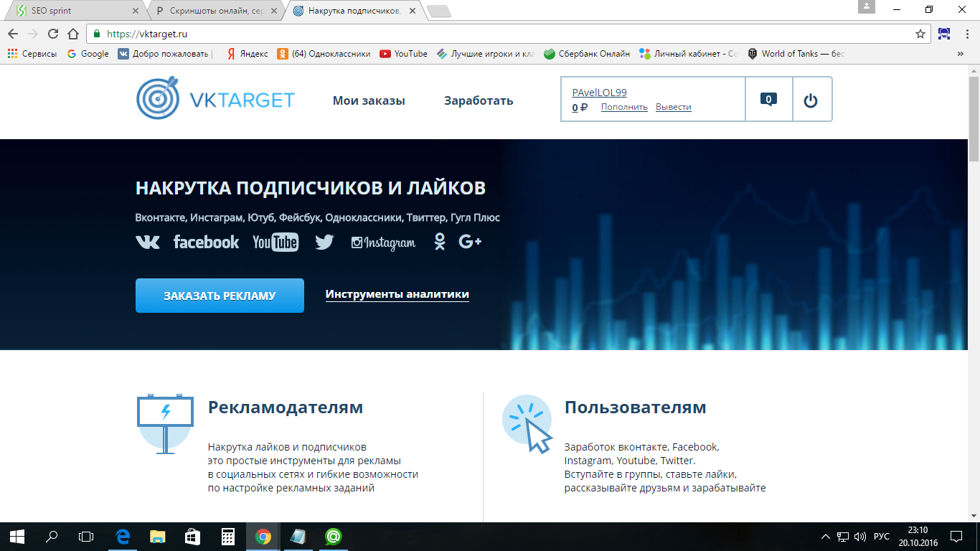Open Mail.ru agent taskbar icon

coord(333,536)
